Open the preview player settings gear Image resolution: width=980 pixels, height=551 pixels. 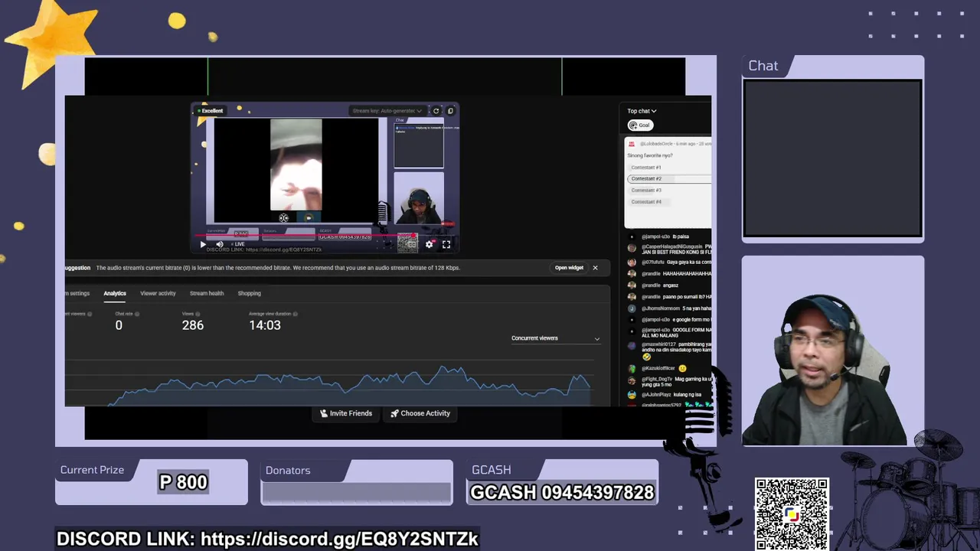(429, 245)
